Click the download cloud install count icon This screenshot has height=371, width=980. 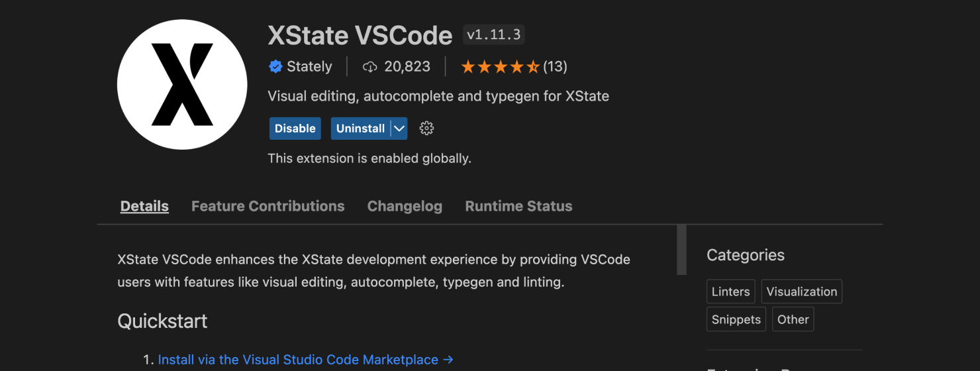tap(370, 66)
